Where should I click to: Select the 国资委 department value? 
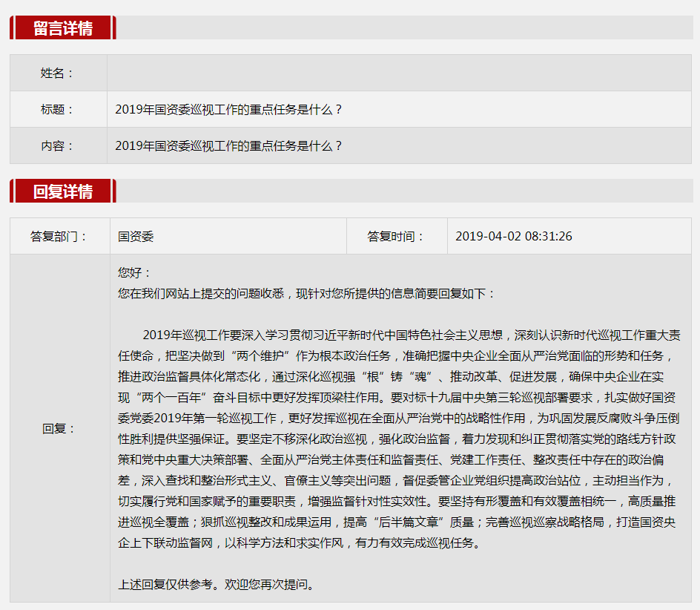(136, 236)
